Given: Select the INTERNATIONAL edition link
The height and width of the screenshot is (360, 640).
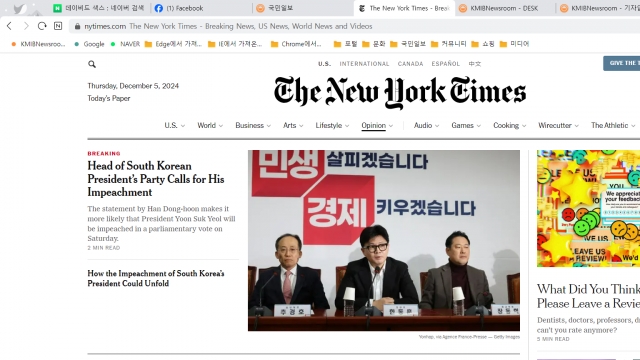Looking at the screenshot, I should pos(364,64).
